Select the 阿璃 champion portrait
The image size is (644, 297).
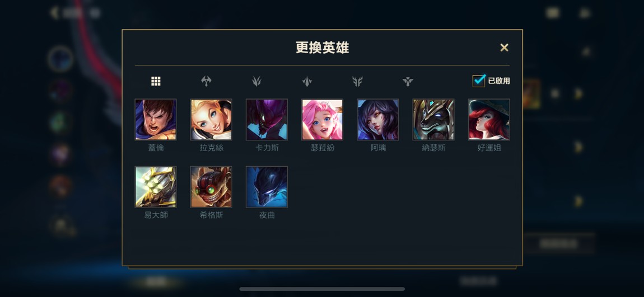coord(378,119)
